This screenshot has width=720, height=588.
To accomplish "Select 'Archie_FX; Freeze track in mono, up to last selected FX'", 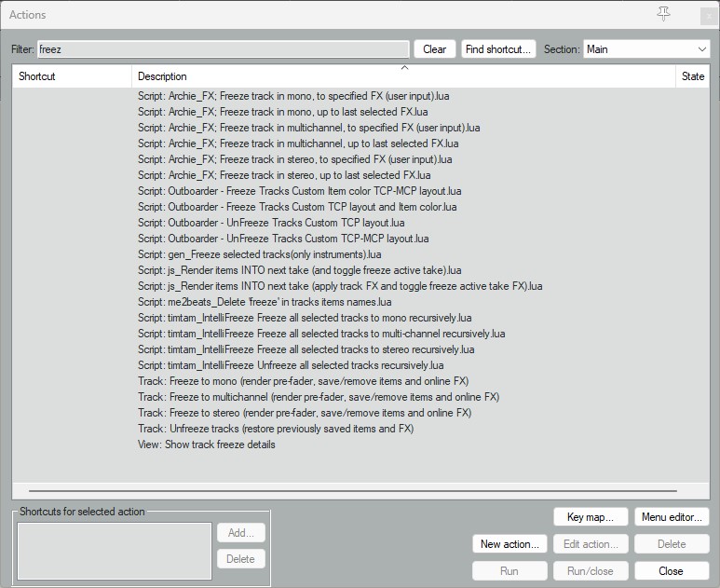I will pos(283,112).
